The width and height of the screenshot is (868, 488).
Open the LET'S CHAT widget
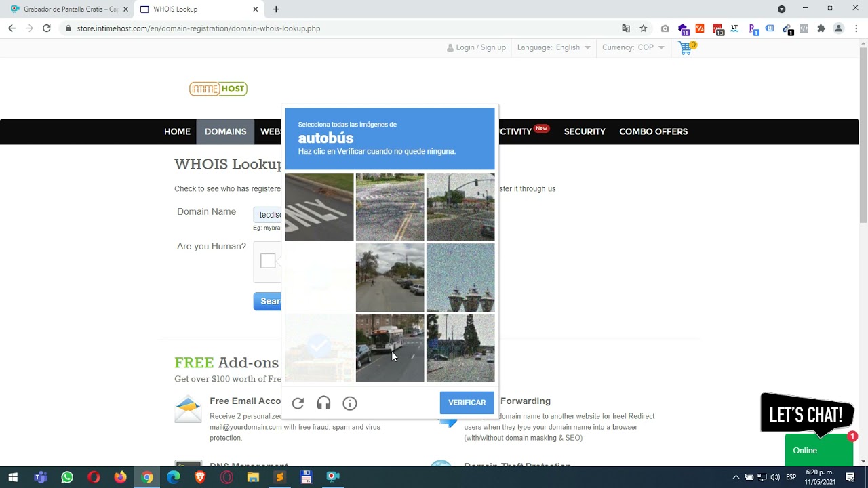click(807, 413)
